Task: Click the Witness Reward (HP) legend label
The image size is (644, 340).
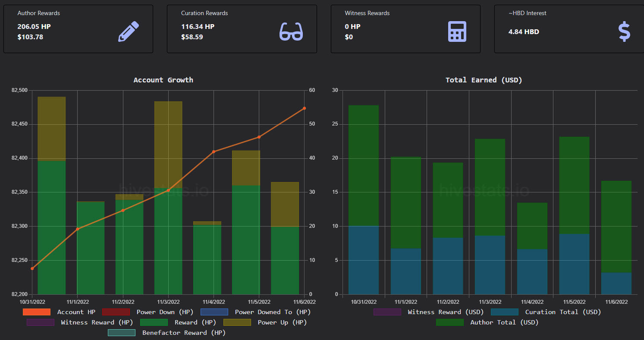Action: click(x=97, y=322)
